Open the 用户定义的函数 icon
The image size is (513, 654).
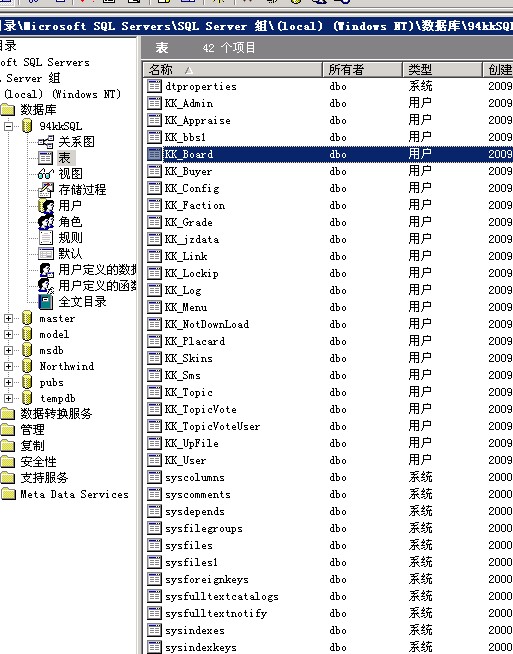[46, 286]
